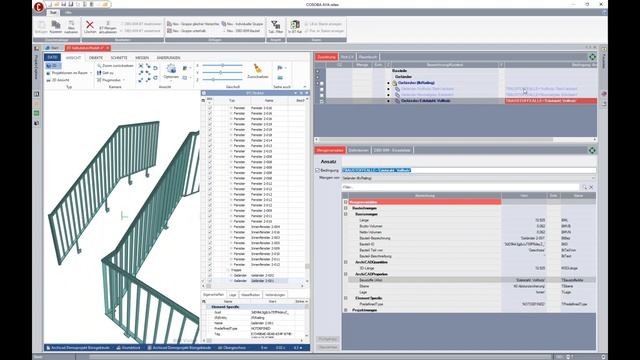Click the In BT-Kat ribbon icon

pyautogui.click(x=295, y=24)
